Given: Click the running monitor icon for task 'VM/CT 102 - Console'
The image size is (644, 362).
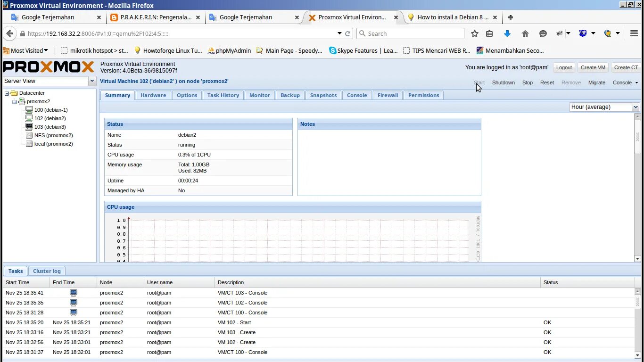Looking at the screenshot, I should pos(73,303).
